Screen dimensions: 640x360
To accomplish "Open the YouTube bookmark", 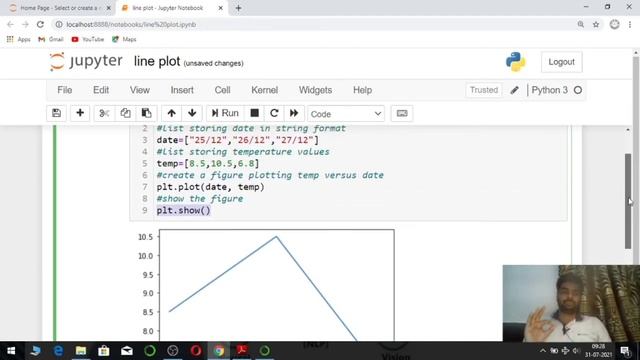I will point(88,39).
